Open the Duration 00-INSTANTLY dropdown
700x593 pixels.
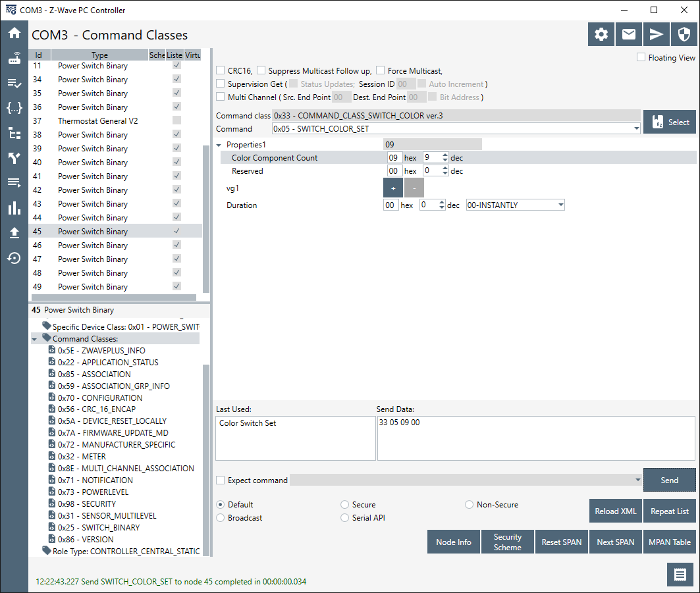[x=515, y=205]
